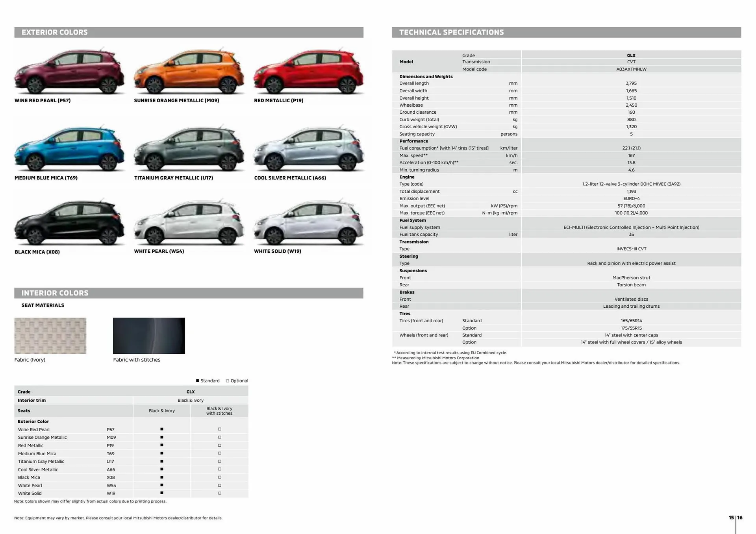
Task: Click the Titanium Gray Metallic code U17
Action: (110, 462)
